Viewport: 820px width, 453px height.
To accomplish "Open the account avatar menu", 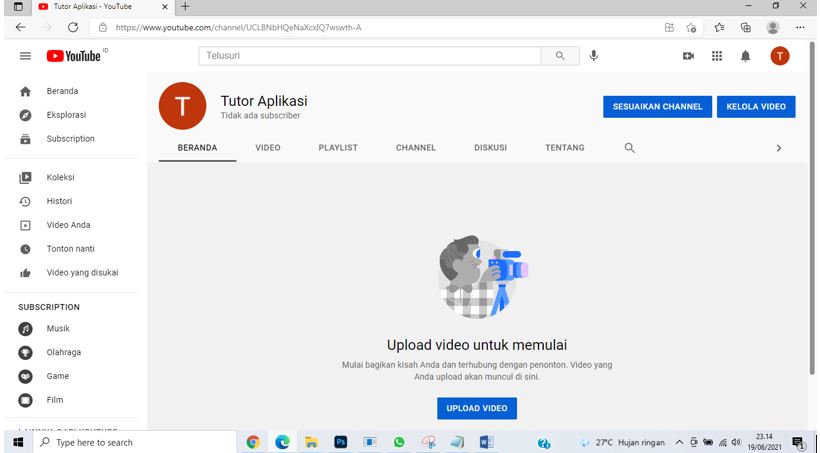I will (x=779, y=56).
